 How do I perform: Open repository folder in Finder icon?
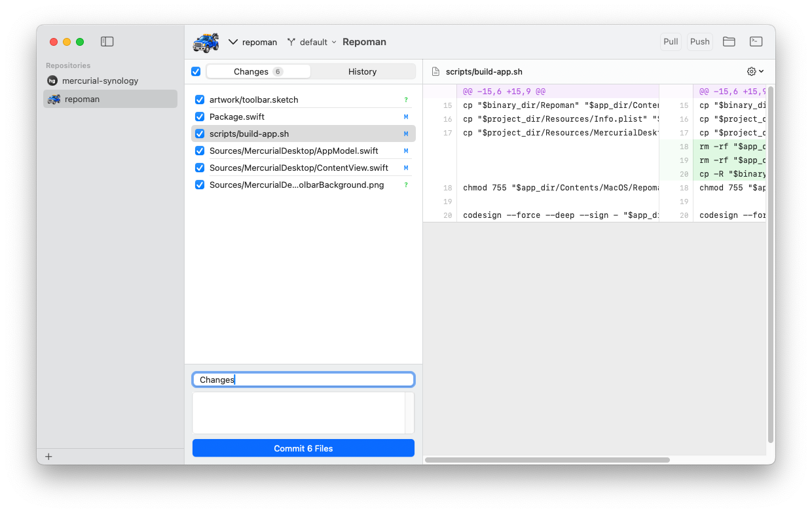click(x=729, y=42)
